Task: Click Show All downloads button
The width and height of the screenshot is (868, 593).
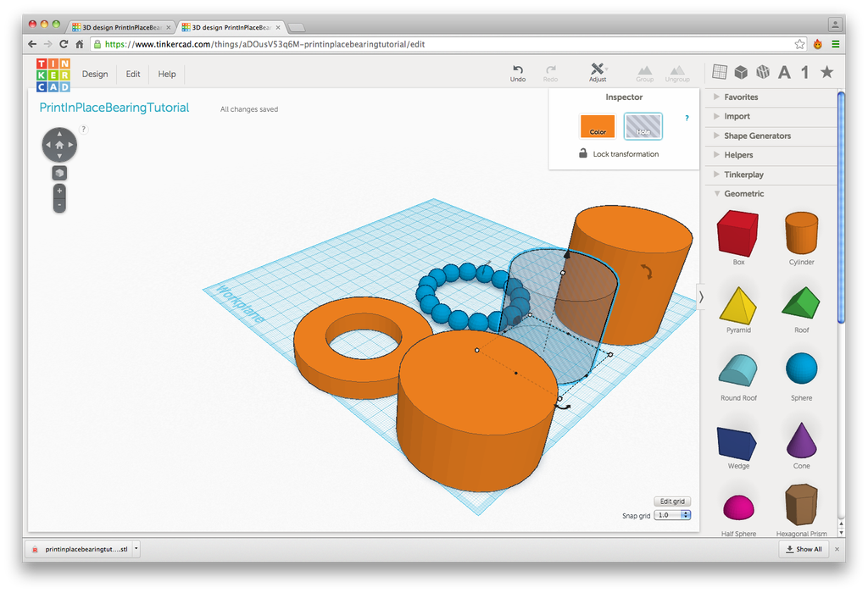Action: (804, 549)
